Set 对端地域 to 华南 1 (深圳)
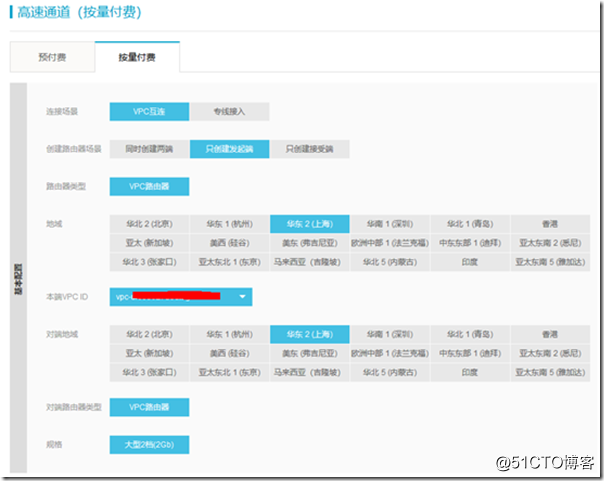The width and height of the screenshot is (604, 481). click(x=390, y=334)
